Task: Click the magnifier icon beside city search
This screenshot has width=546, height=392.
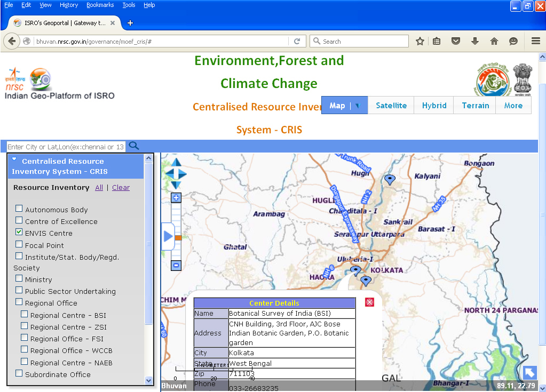Action: point(134,146)
